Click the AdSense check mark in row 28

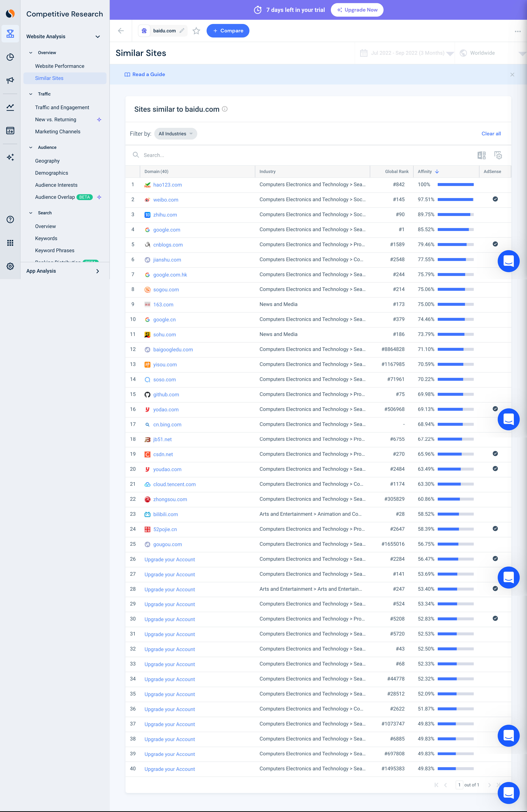495,589
